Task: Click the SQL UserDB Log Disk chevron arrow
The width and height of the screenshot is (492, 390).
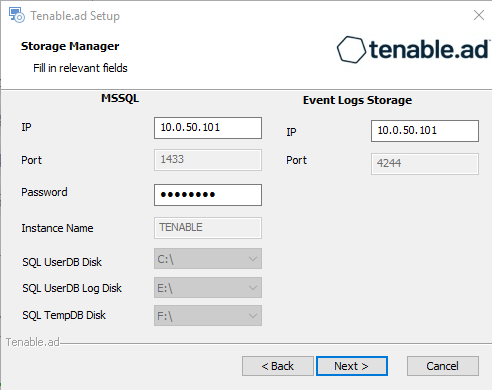Action: click(253, 288)
